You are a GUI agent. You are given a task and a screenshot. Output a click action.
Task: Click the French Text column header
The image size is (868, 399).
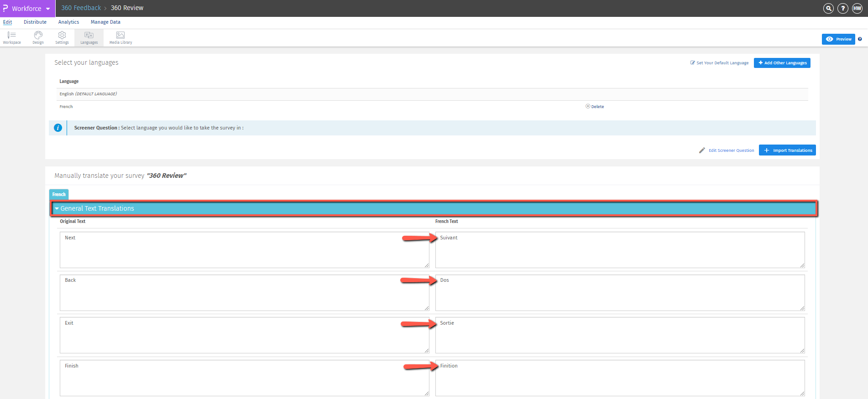446,221
